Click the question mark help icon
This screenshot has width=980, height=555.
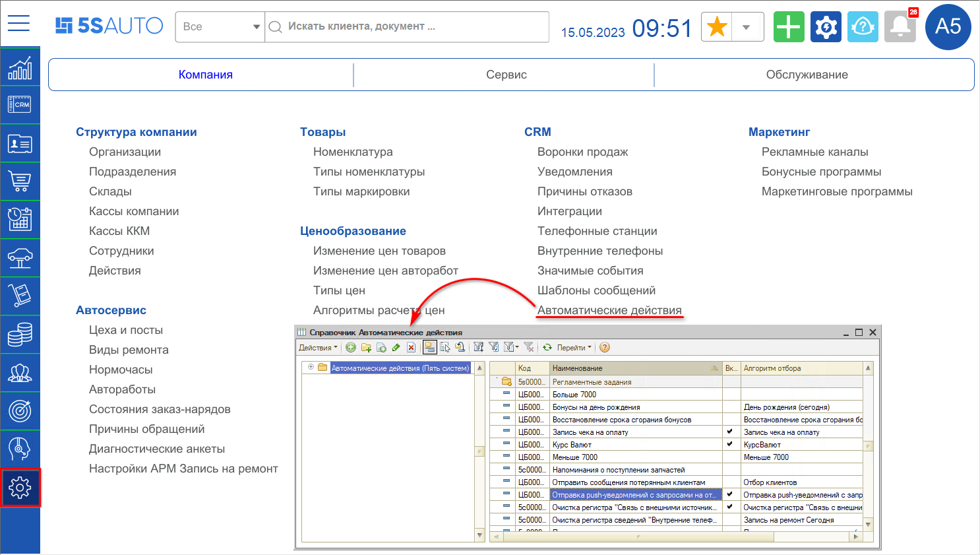605,347
